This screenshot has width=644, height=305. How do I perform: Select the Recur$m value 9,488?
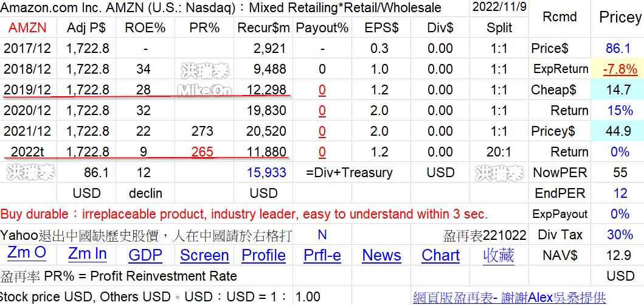pyautogui.click(x=263, y=69)
